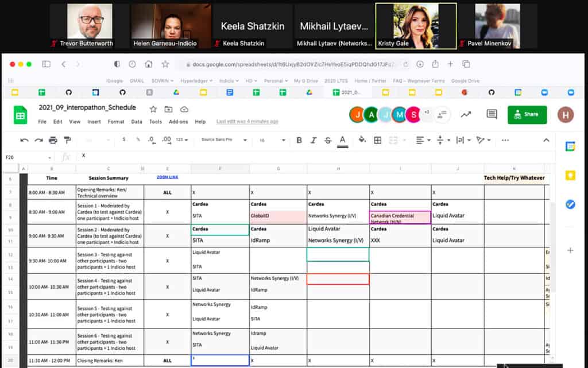Open the font family dropdown
Viewport: 588px width, 368px height.
[x=224, y=140]
